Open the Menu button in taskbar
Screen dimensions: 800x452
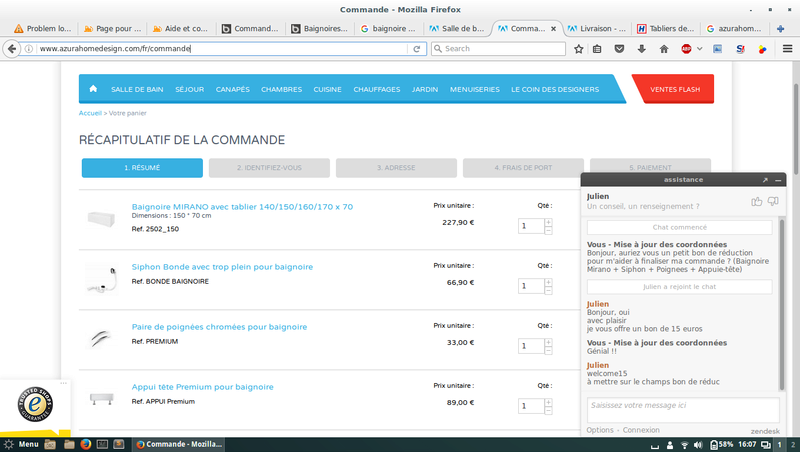tap(21, 444)
